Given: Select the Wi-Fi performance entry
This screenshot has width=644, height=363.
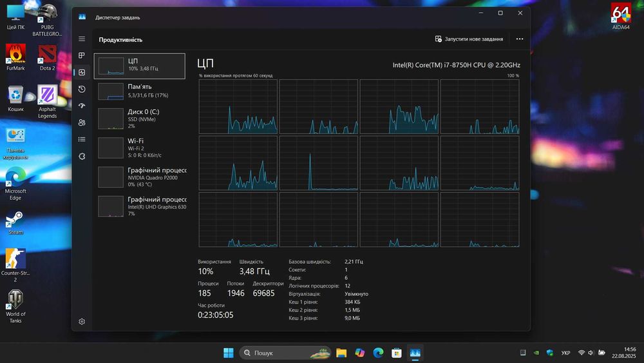Looking at the screenshot, I should (x=140, y=148).
